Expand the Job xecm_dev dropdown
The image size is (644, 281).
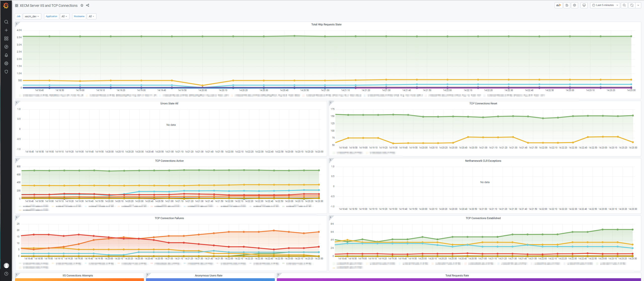coord(32,16)
